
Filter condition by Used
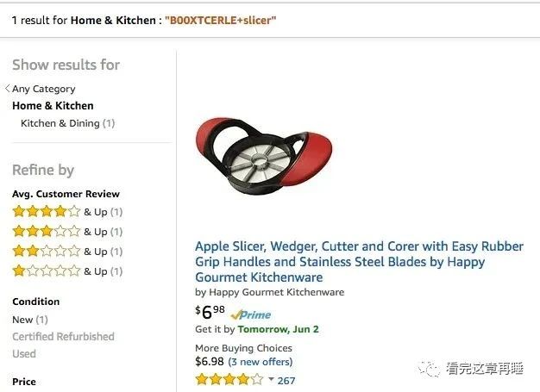24,353
